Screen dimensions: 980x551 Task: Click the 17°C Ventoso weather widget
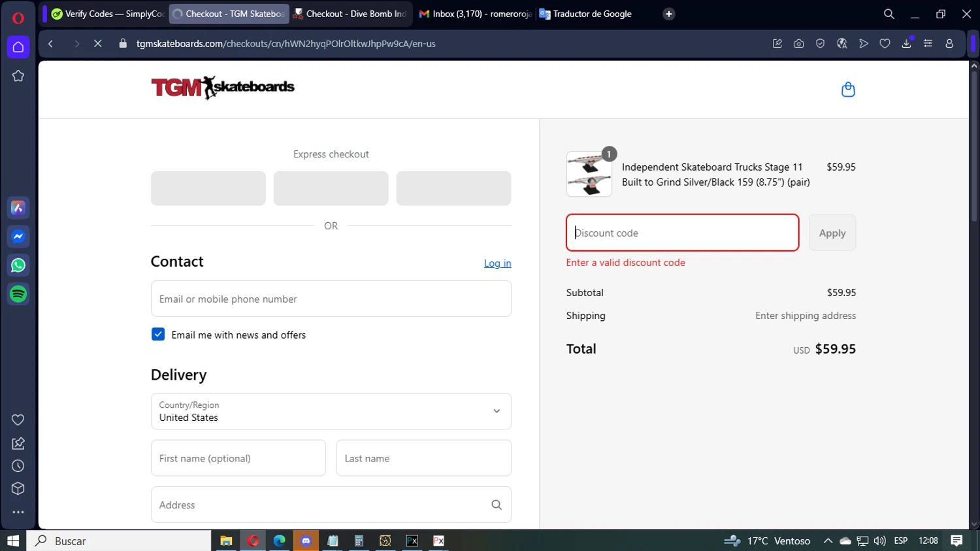[768, 541]
